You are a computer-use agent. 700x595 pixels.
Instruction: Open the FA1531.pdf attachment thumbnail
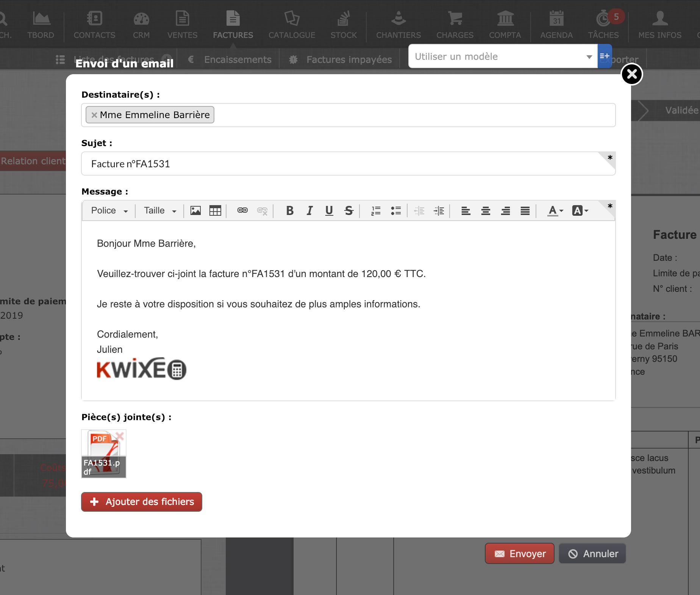pos(104,453)
